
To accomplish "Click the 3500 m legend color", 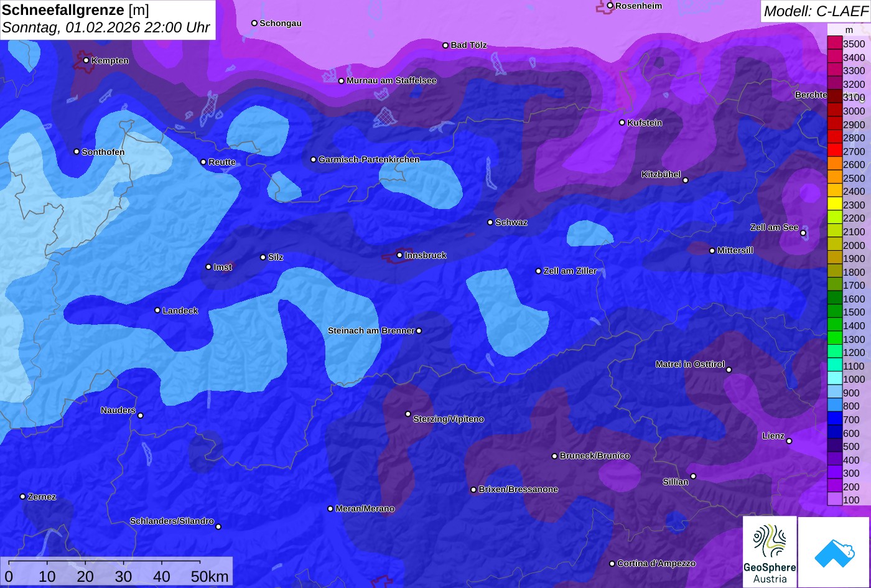I will click(x=834, y=44).
